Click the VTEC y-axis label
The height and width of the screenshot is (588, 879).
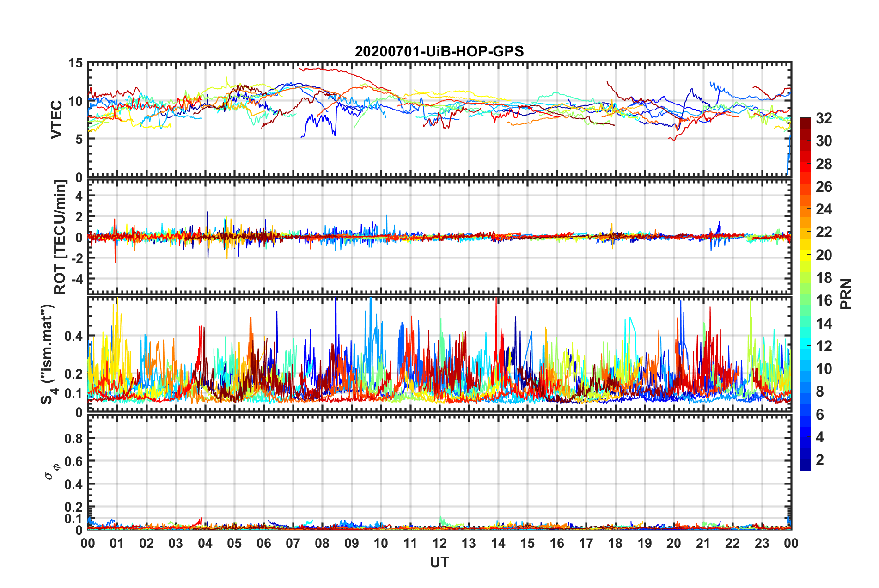click(x=56, y=120)
